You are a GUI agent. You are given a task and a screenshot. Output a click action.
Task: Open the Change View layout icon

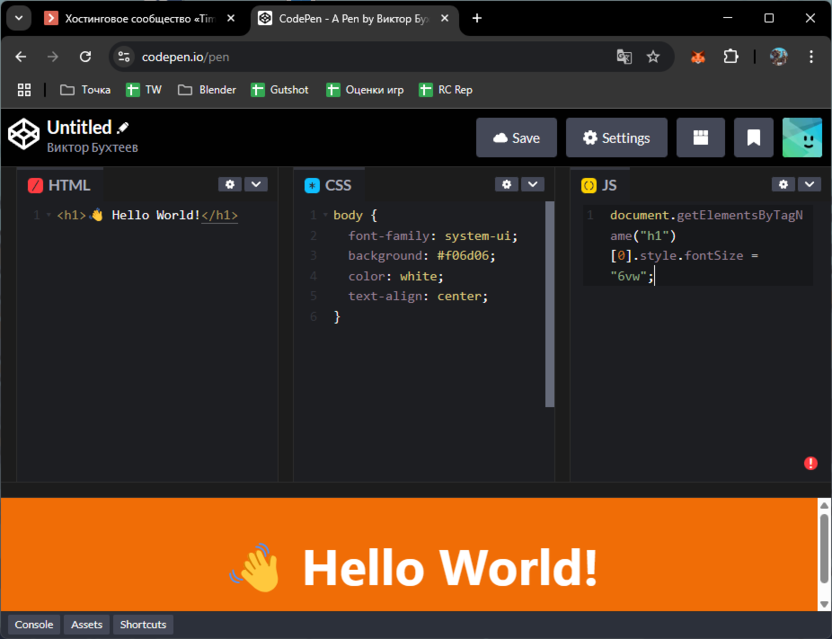[700, 138]
